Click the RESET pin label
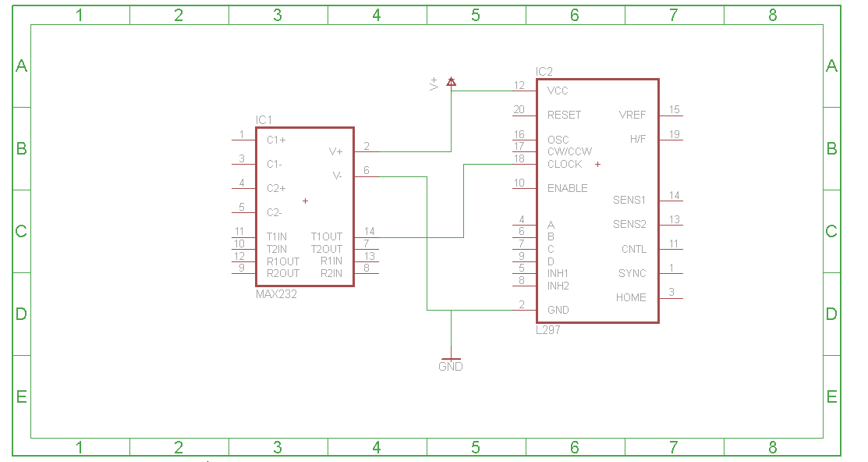This screenshot has height=462, width=868. click(x=564, y=115)
